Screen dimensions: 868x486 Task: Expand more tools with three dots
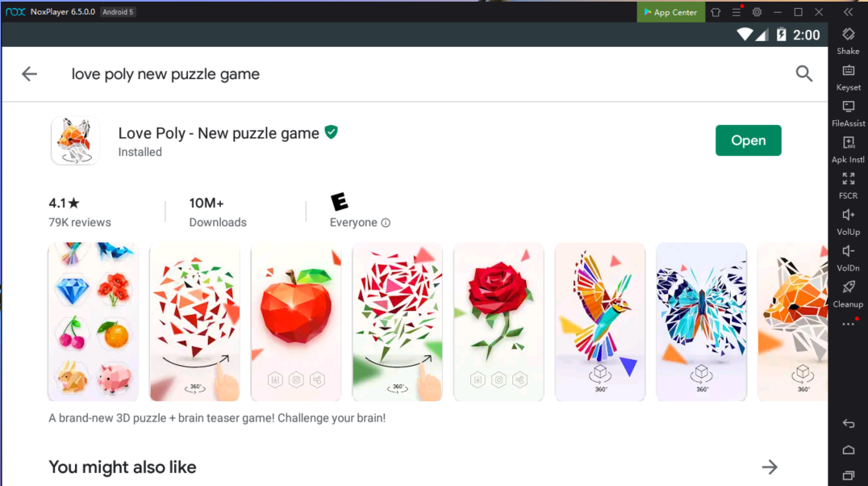848,325
